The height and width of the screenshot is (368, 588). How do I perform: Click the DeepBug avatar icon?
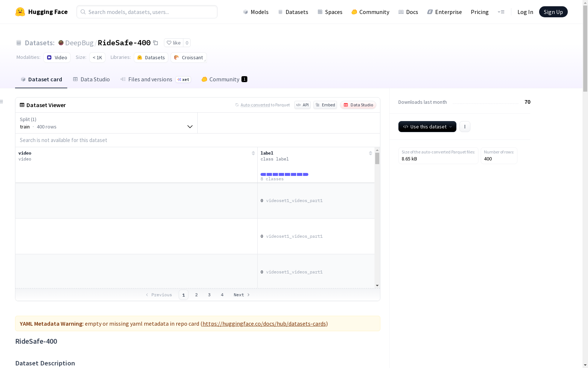[x=61, y=43]
